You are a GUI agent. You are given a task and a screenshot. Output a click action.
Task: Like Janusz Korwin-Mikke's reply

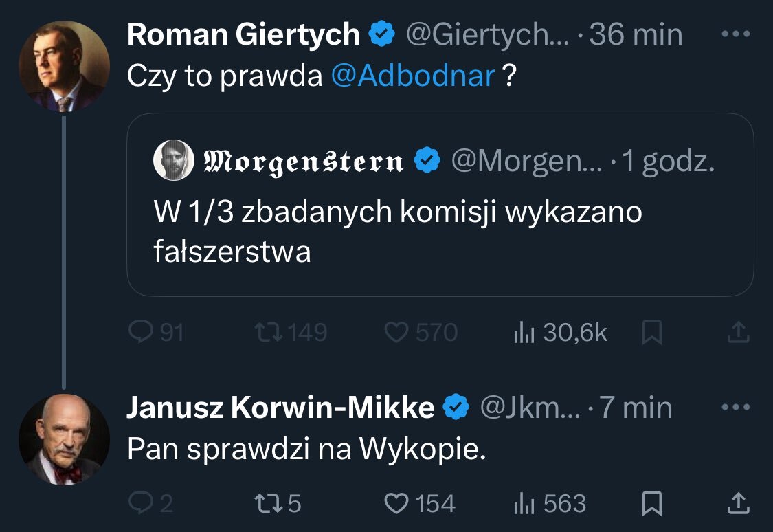(x=396, y=505)
